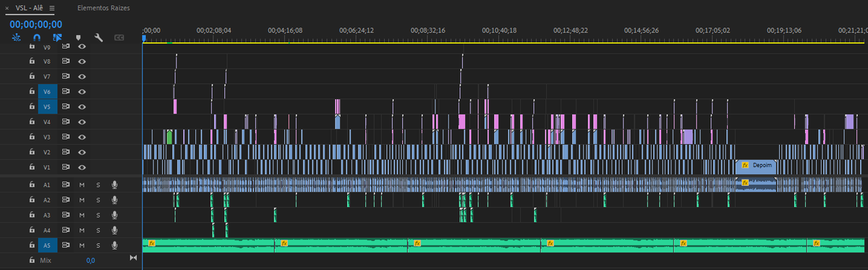The width and height of the screenshot is (868, 270).
Task: Open the VSL - Alê panel menu
Action: tap(52, 8)
